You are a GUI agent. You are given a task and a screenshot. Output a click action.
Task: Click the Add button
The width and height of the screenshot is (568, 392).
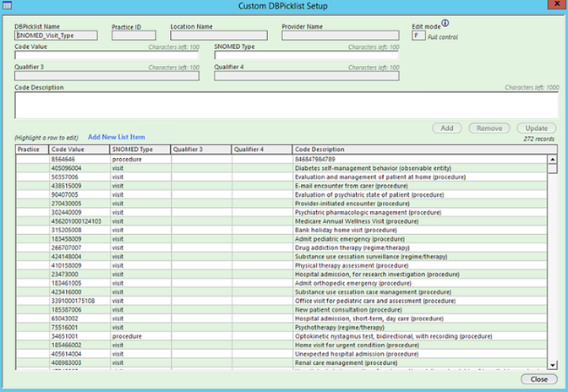[446, 128]
